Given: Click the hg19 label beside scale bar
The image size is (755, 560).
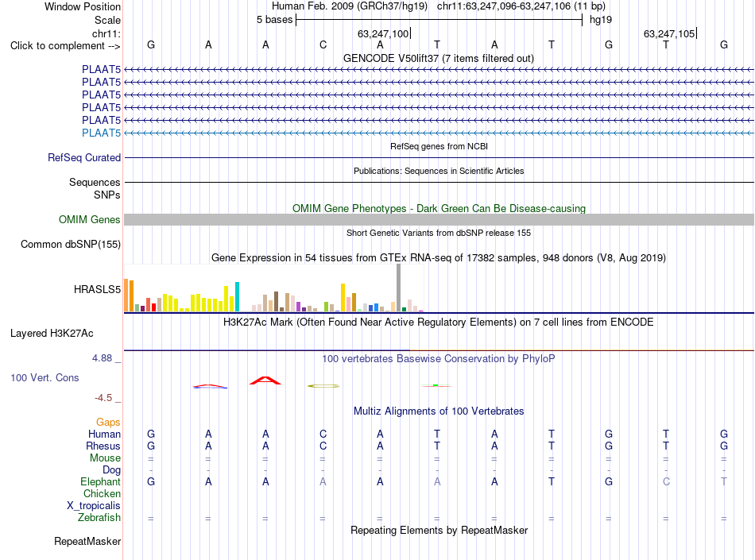Looking at the screenshot, I should [601, 20].
